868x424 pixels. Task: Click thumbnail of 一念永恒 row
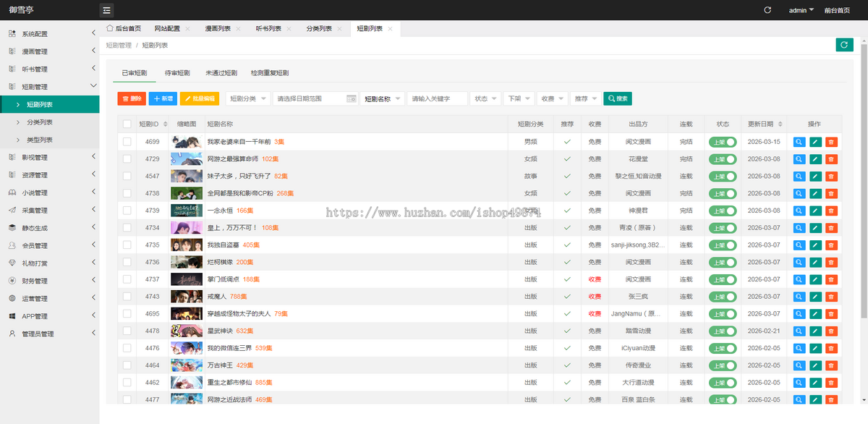point(186,211)
